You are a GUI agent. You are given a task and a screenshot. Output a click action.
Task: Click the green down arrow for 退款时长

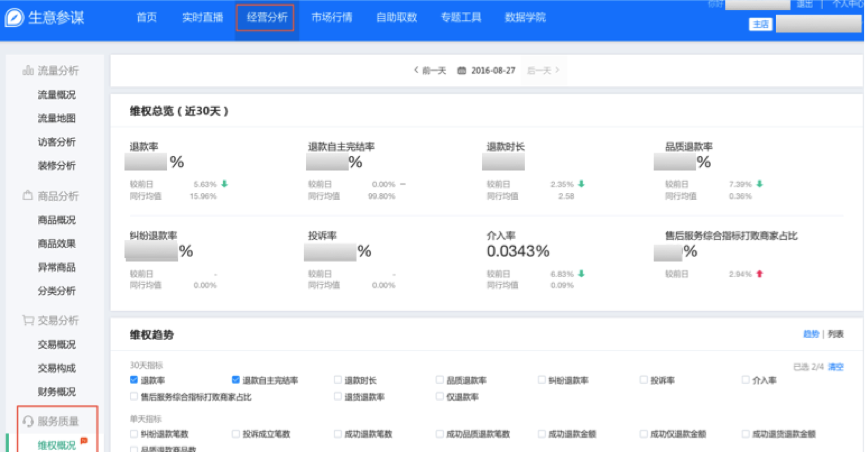point(581,184)
